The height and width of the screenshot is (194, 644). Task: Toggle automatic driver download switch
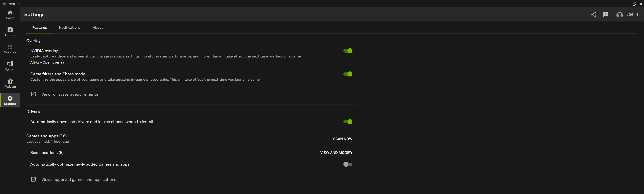pyautogui.click(x=348, y=122)
